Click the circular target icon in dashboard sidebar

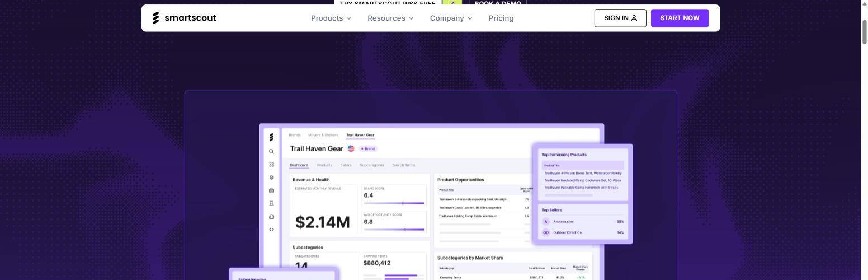(272, 178)
